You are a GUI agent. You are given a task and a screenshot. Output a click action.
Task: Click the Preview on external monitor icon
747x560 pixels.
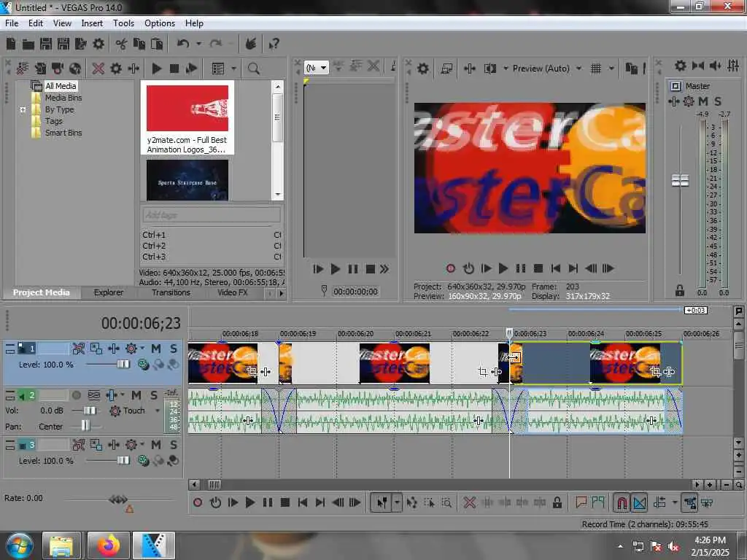pos(446,69)
